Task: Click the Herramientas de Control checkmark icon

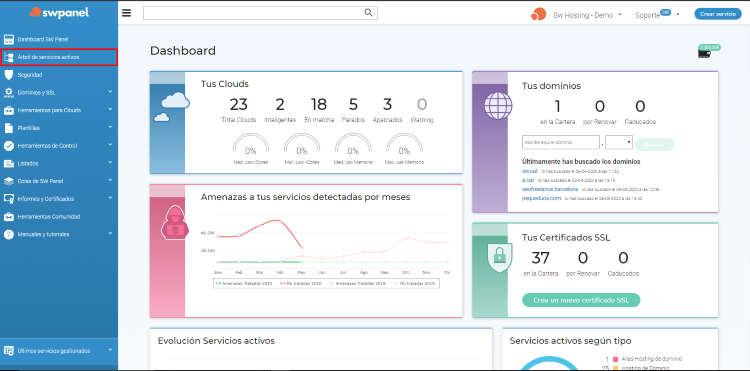Action: [x=9, y=146]
